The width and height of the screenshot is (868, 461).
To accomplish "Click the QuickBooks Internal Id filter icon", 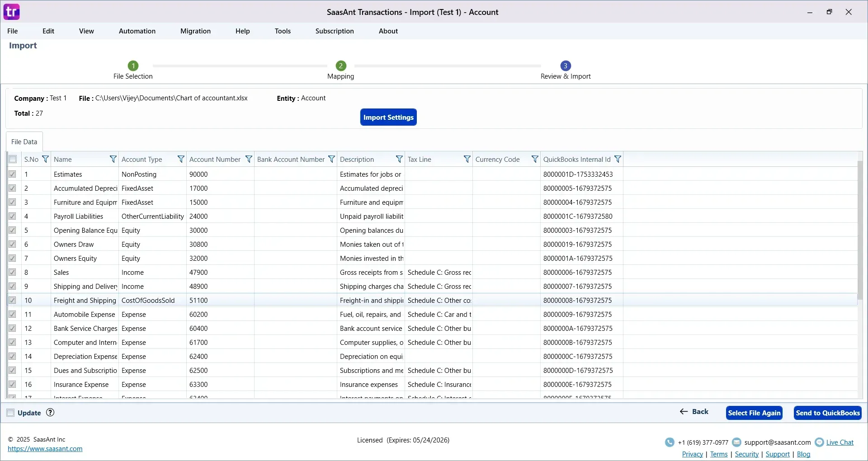I will [618, 159].
